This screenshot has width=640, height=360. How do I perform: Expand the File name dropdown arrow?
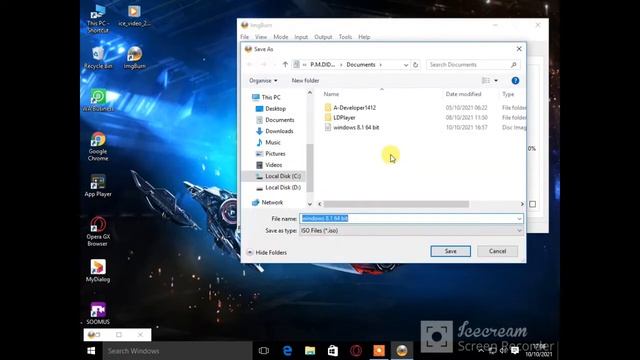pos(519,219)
